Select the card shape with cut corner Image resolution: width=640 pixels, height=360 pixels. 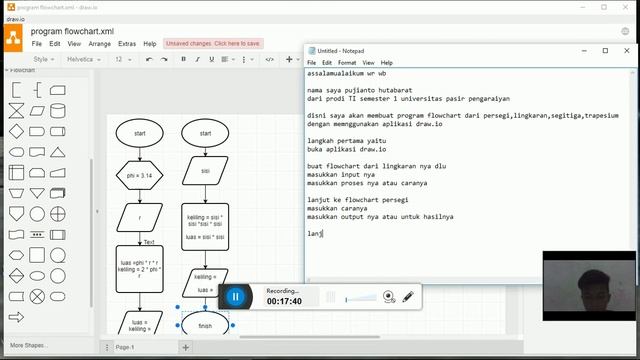[58, 90]
